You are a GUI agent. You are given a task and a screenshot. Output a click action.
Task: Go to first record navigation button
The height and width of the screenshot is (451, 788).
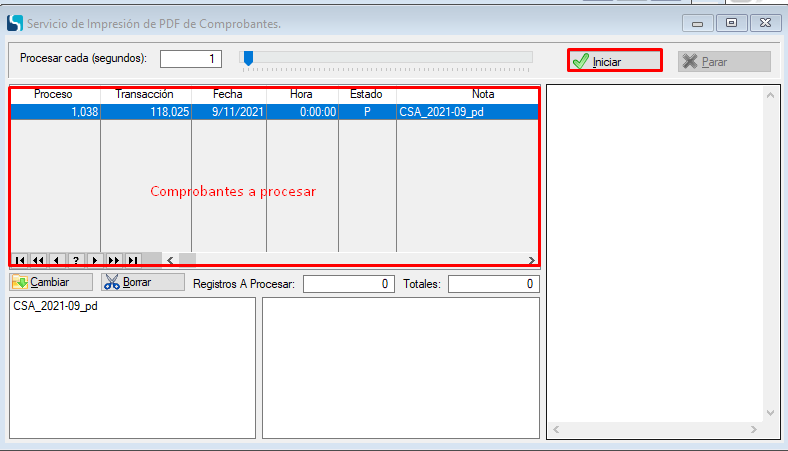pos(19,260)
